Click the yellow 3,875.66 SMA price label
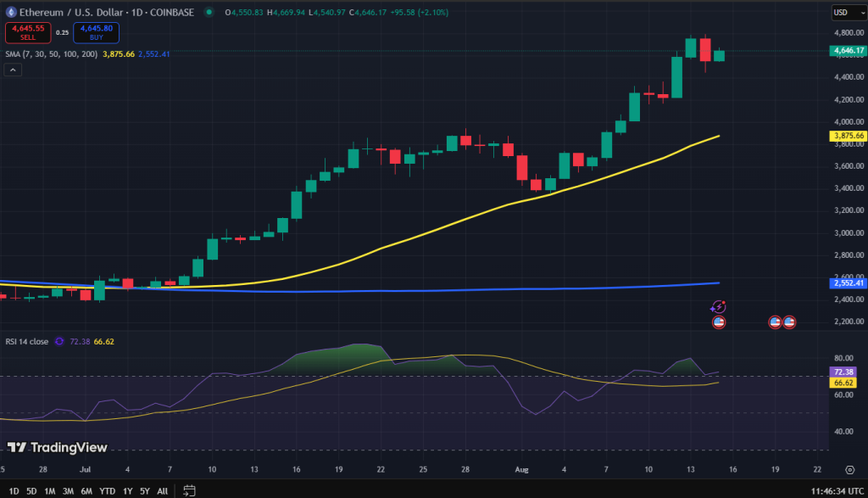 pos(848,136)
